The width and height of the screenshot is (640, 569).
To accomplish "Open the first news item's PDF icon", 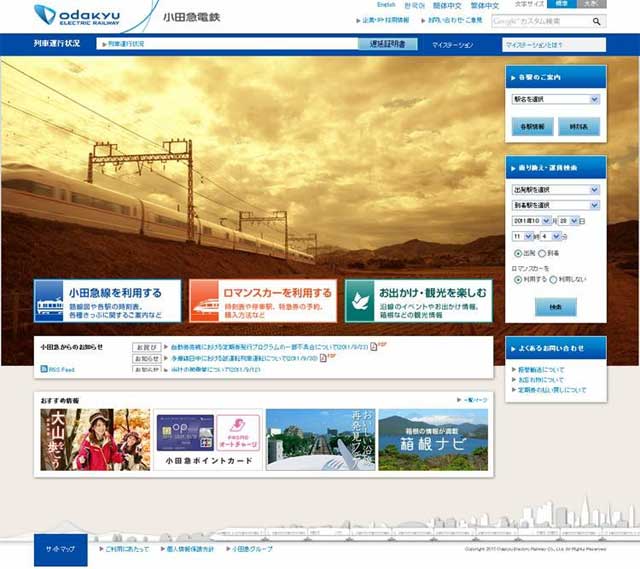I will coord(377,346).
